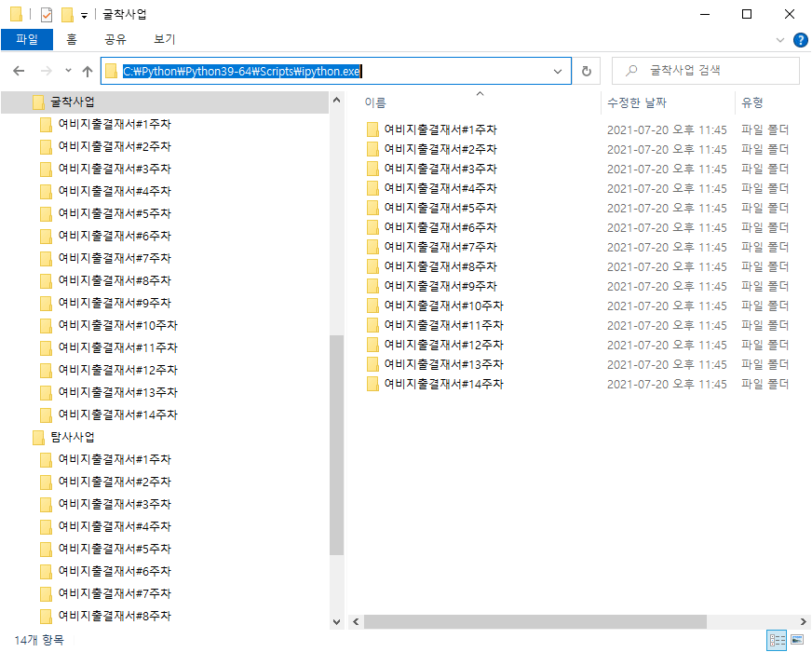812x652 pixels.
Task: Sort by 수정한 날짜 column header
Action: pyautogui.click(x=636, y=102)
